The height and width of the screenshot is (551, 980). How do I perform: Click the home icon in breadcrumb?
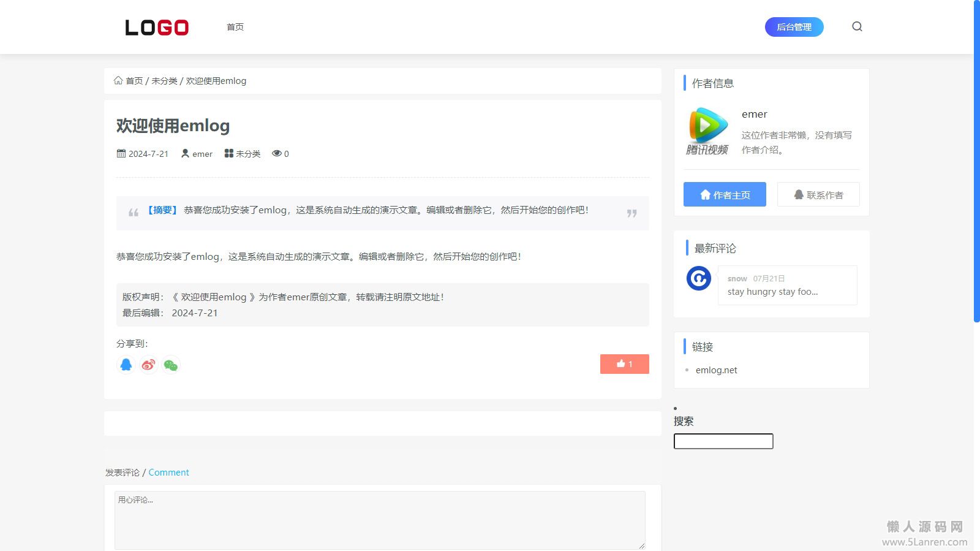pyautogui.click(x=118, y=81)
